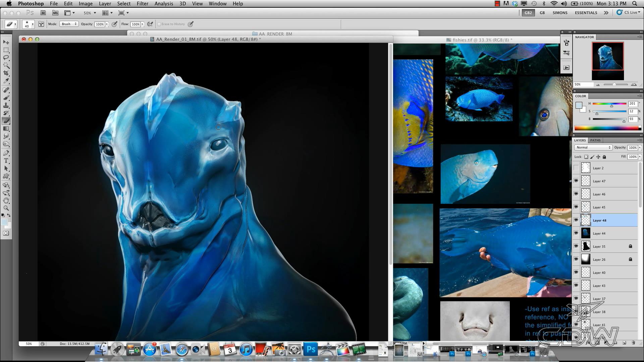Select the Eraser tool in toolbox

click(x=6, y=121)
